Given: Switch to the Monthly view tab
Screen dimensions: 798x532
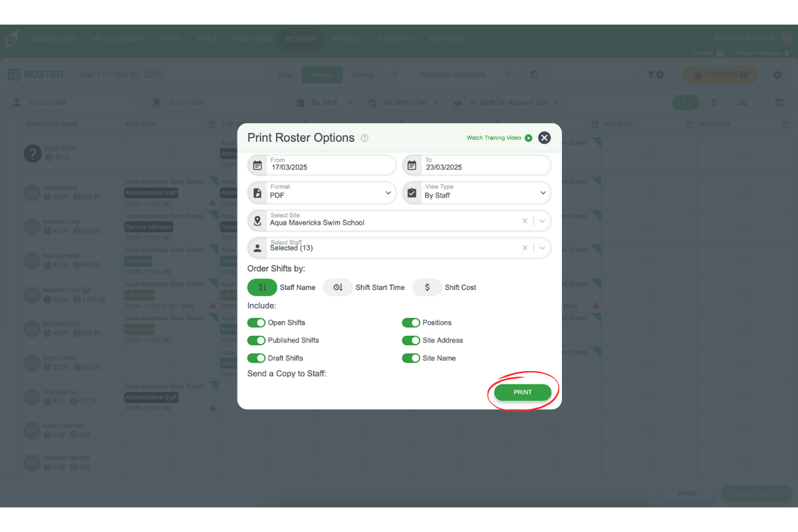Looking at the screenshot, I should point(362,74).
